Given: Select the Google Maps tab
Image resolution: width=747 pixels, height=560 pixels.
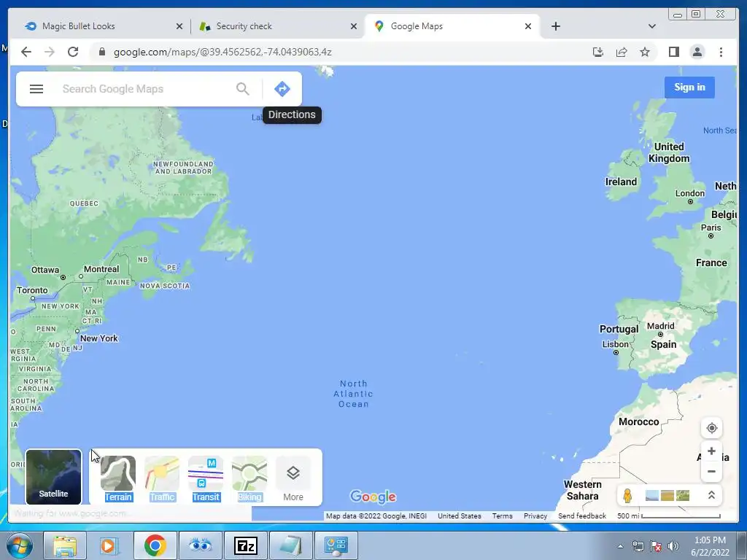Looking at the screenshot, I should click(452, 26).
